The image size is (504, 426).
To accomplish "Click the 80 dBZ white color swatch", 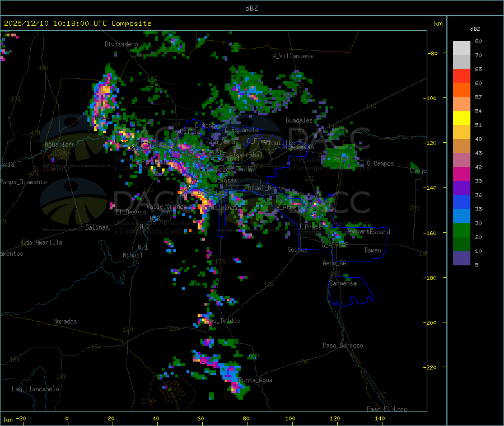I will pyautogui.click(x=461, y=48).
